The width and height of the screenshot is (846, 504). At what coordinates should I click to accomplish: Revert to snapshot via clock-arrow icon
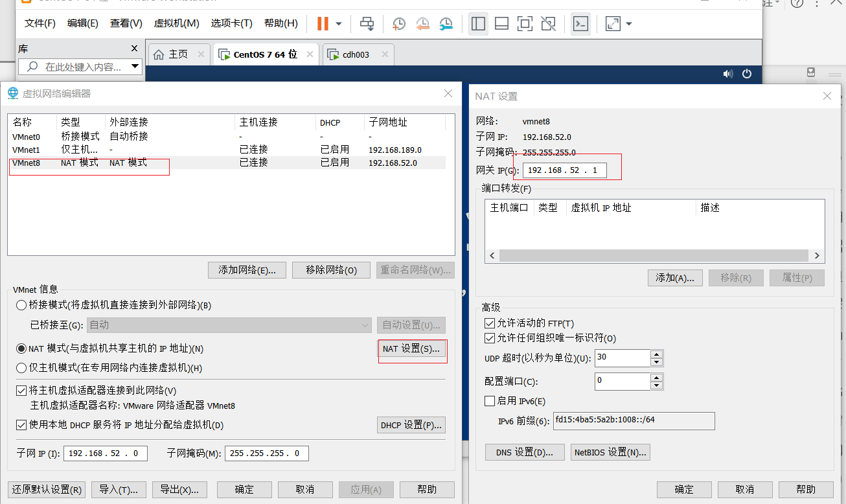pyautogui.click(x=422, y=24)
